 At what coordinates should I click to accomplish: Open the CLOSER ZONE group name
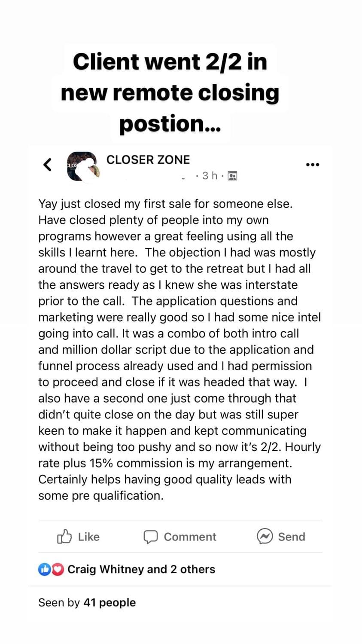[x=148, y=160]
